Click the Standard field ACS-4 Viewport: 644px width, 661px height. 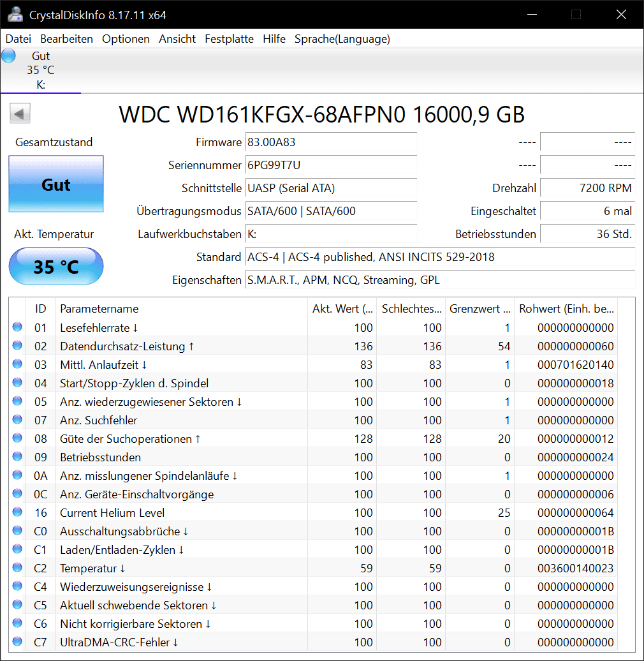pyautogui.click(x=440, y=256)
